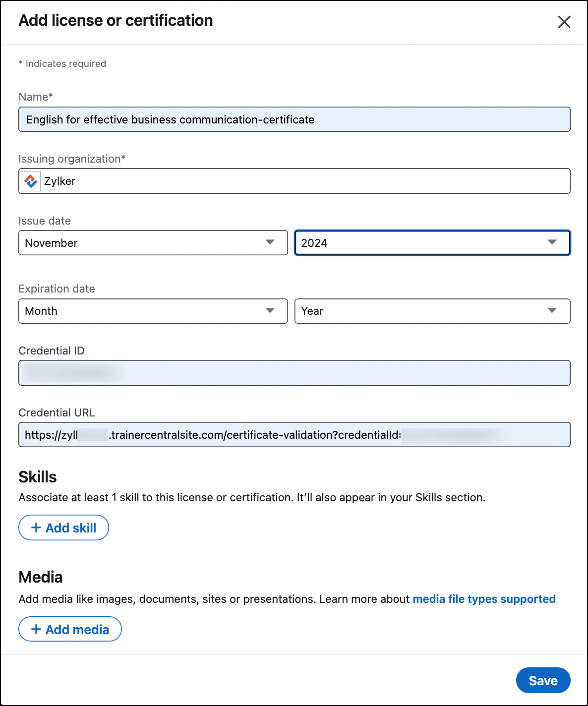Click the plus icon on Add skill
This screenshot has height=706, width=588.
click(36, 528)
